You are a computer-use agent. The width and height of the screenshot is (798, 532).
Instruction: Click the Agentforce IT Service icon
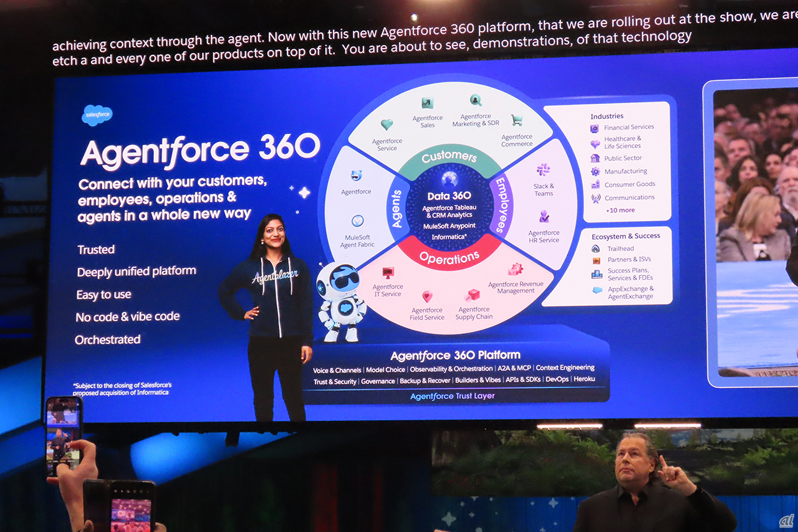[x=388, y=273]
